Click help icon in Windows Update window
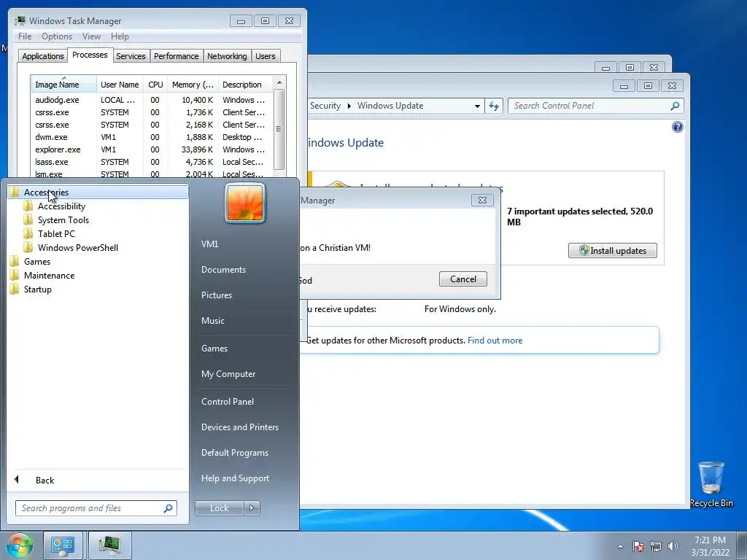The width and height of the screenshot is (747, 560). [677, 127]
